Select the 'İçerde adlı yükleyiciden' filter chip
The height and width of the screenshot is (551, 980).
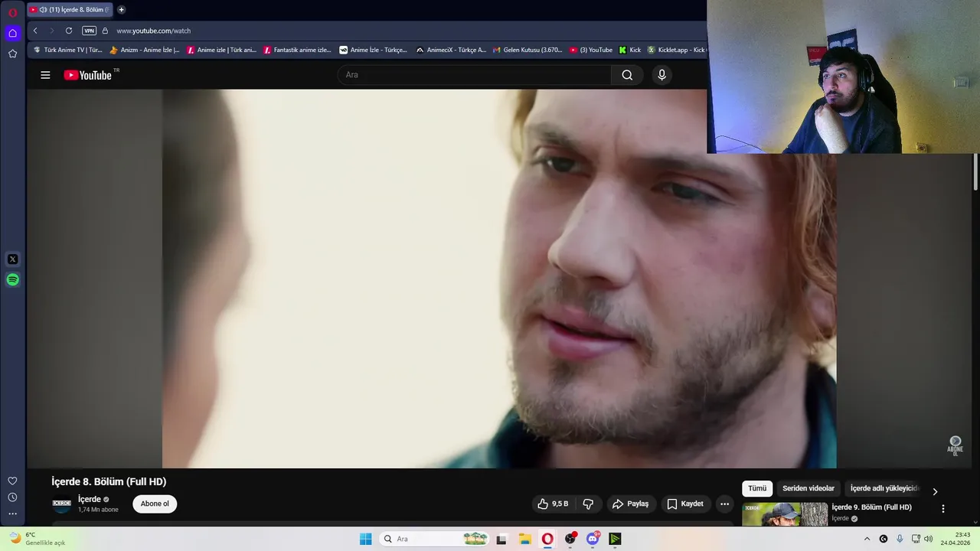pos(884,488)
